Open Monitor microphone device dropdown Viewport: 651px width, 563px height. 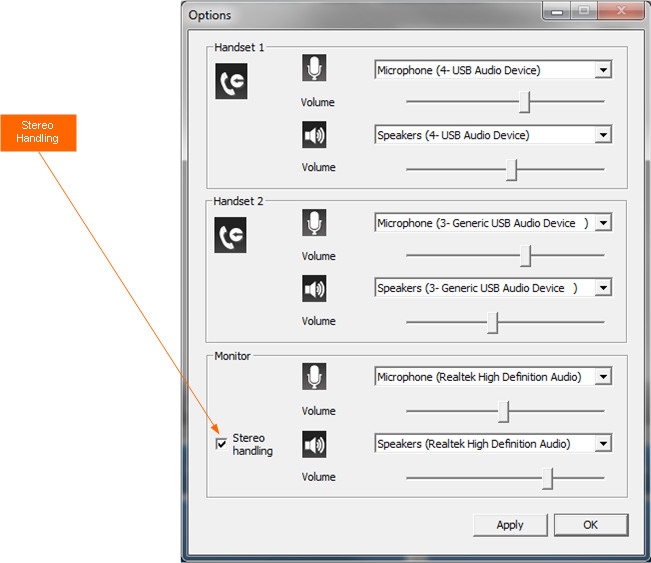coord(493,377)
